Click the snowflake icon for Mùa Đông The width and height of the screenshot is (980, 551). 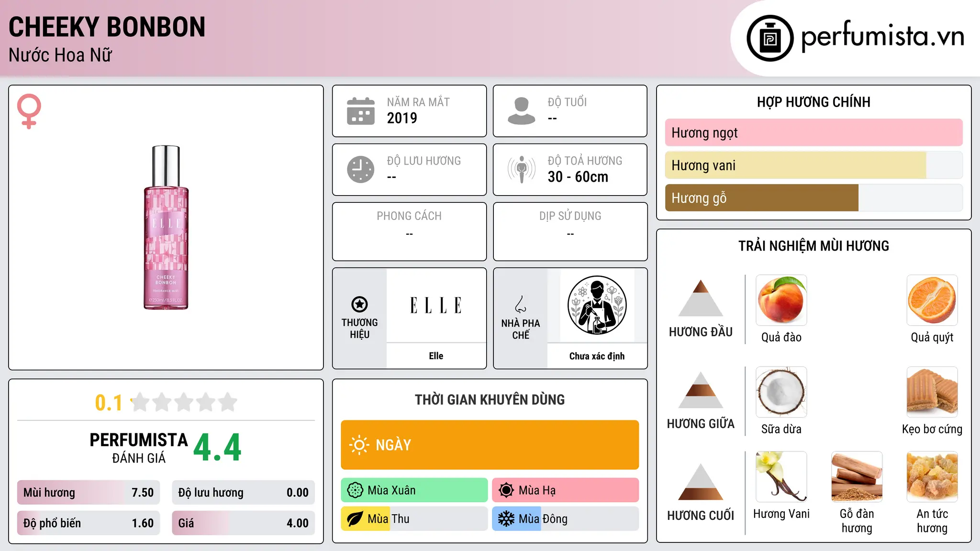(506, 519)
